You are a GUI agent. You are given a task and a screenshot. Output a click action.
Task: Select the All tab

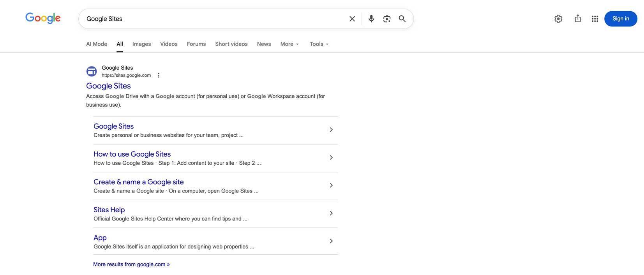[120, 44]
